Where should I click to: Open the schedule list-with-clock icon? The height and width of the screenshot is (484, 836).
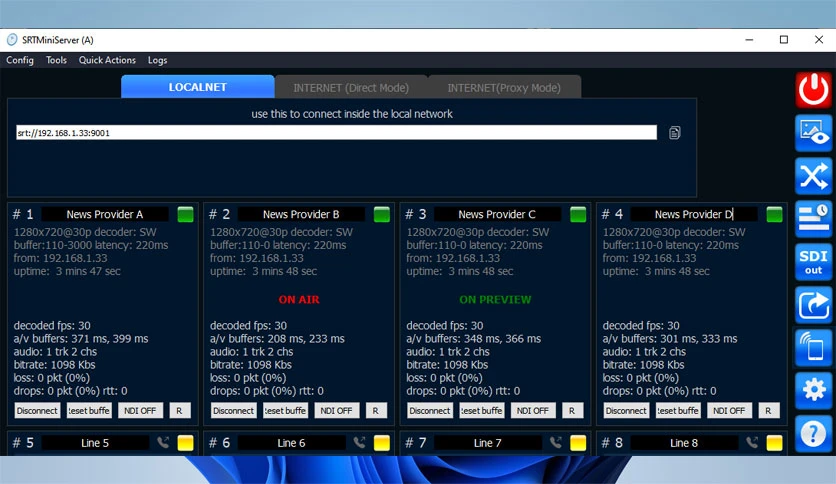coord(813,219)
